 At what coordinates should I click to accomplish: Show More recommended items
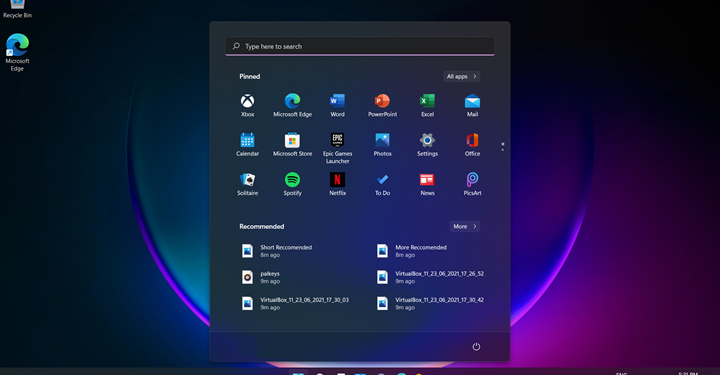pyautogui.click(x=465, y=226)
